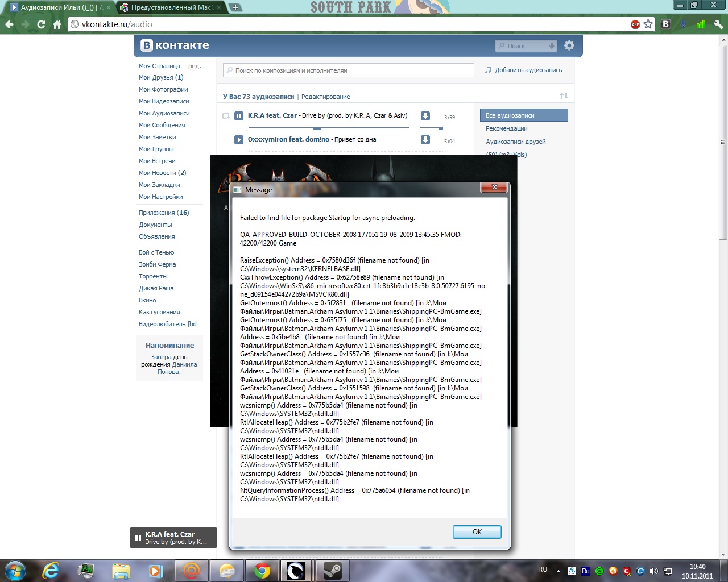
Task: Open Мои Друзья (1)
Action: (161, 77)
